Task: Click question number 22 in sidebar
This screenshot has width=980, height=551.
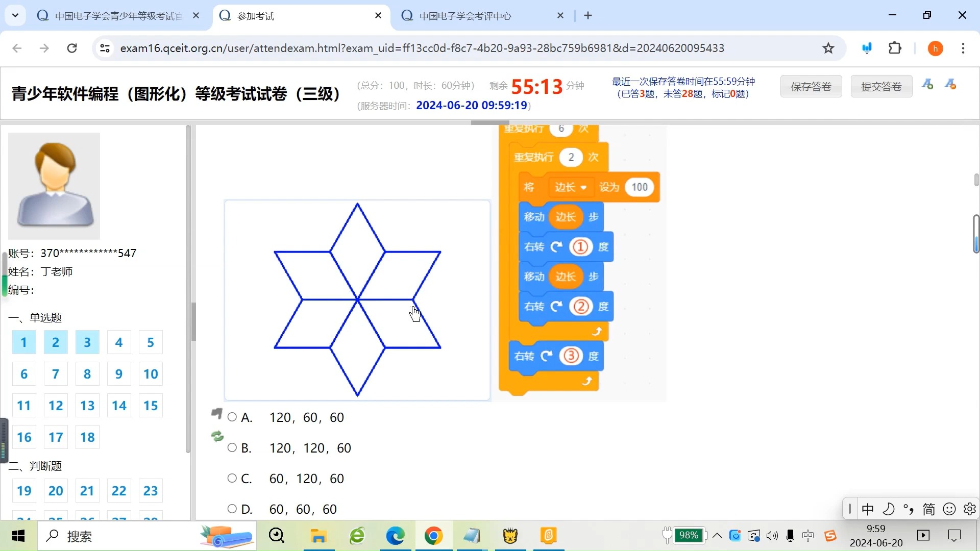Action: tap(118, 491)
